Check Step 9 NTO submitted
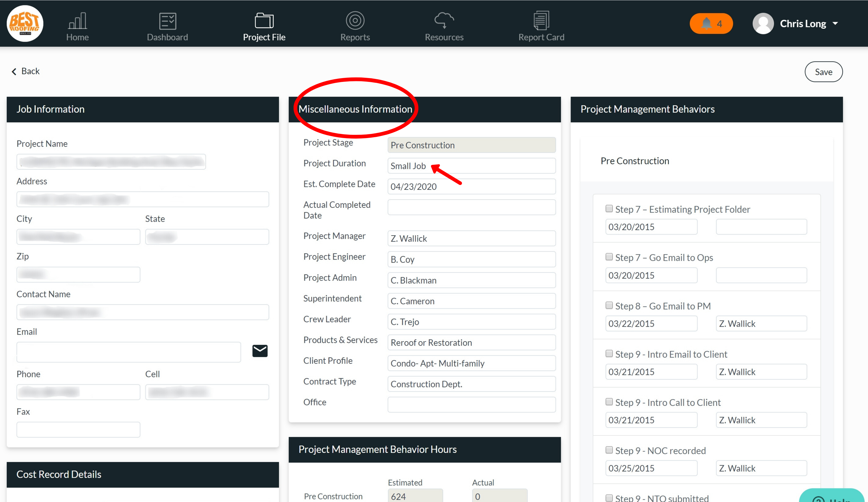The height and width of the screenshot is (502, 868). [x=609, y=498]
